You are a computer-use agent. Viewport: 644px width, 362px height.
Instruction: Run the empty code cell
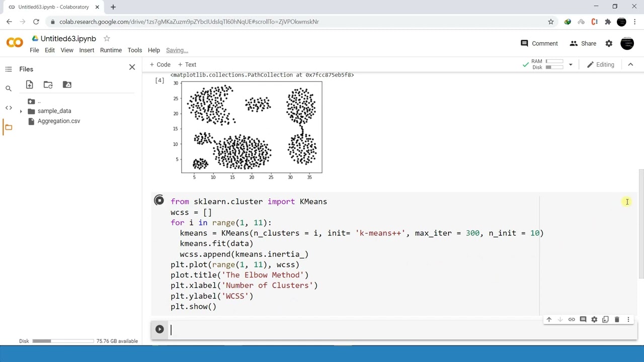click(x=159, y=329)
